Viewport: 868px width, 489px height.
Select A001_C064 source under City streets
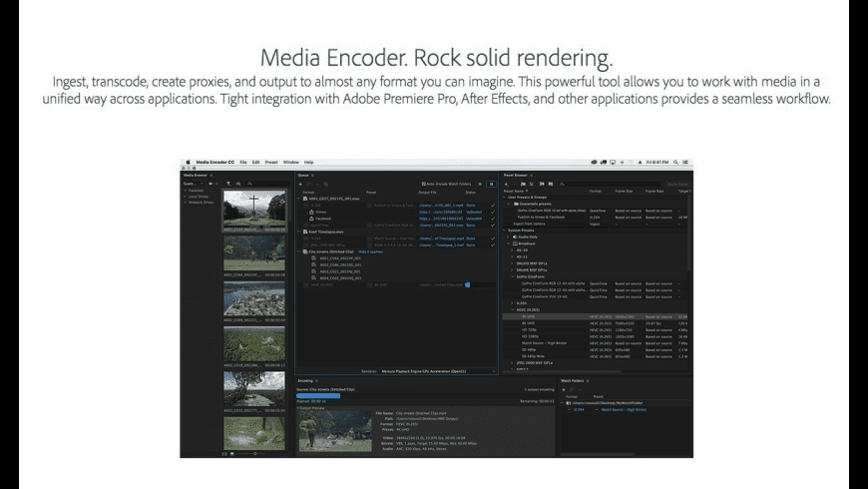(340, 258)
